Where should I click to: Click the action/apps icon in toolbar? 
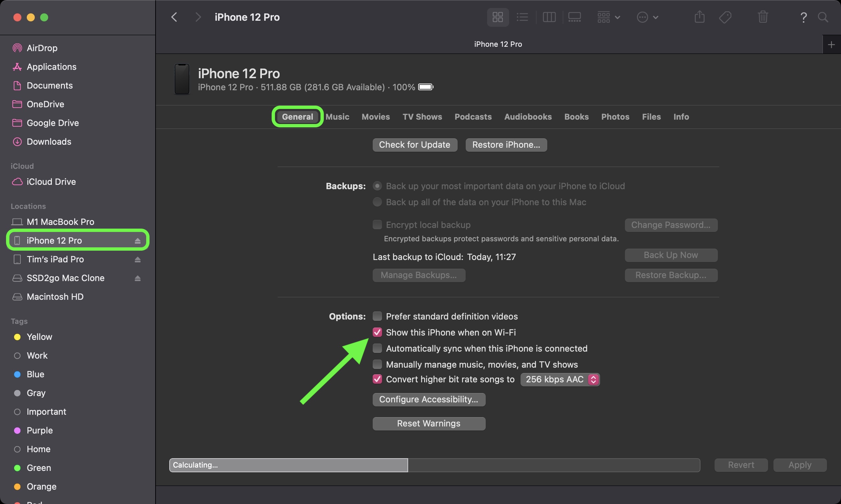(x=645, y=17)
